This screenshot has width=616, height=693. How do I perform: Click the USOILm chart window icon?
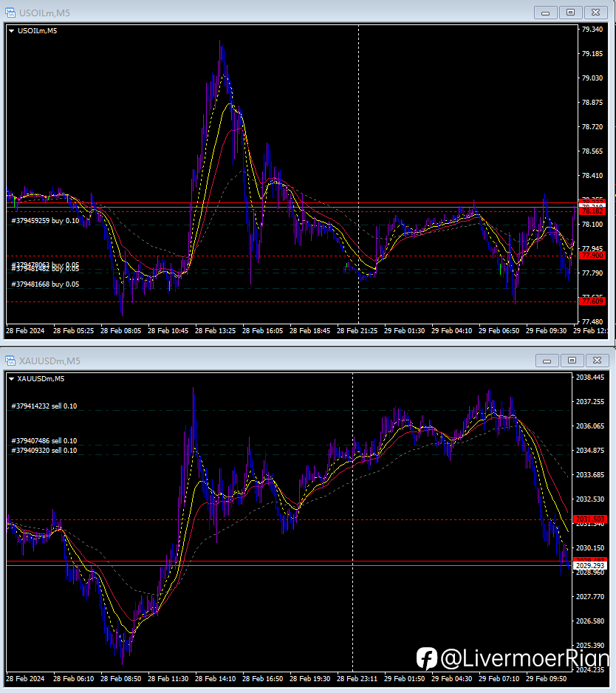(10, 13)
